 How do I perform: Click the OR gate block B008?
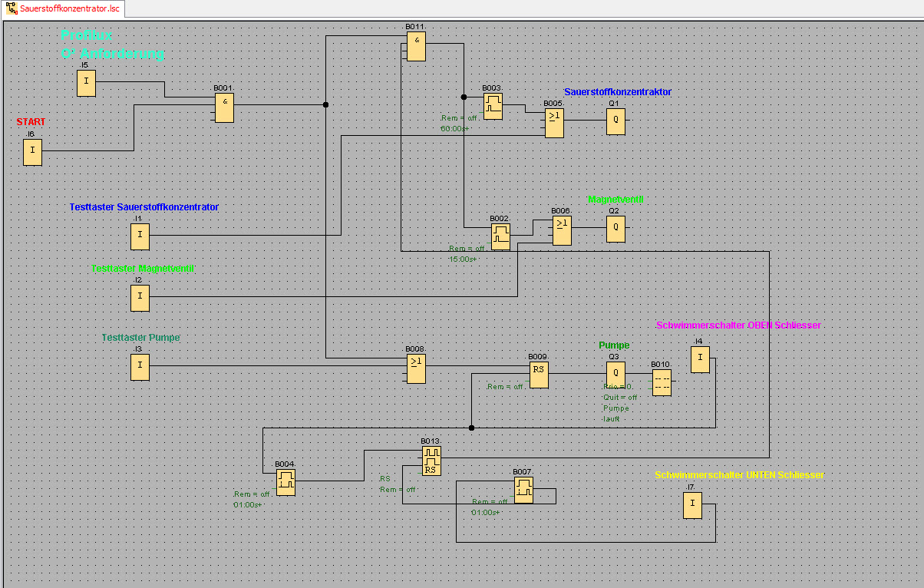pos(416,368)
